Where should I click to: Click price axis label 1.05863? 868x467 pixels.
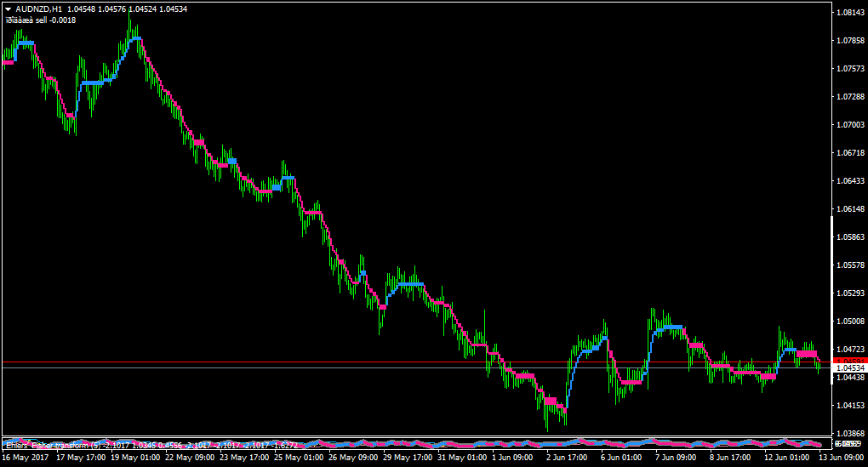point(851,237)
